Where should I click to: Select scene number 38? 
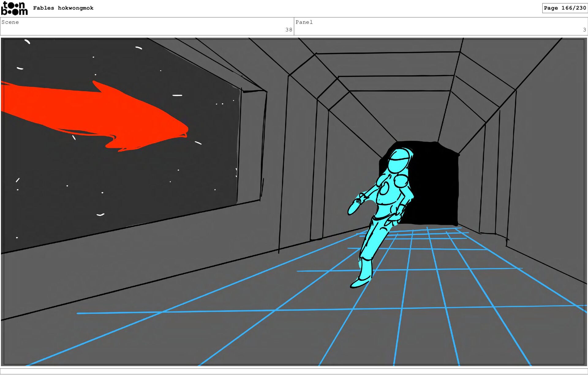point(288,30)
